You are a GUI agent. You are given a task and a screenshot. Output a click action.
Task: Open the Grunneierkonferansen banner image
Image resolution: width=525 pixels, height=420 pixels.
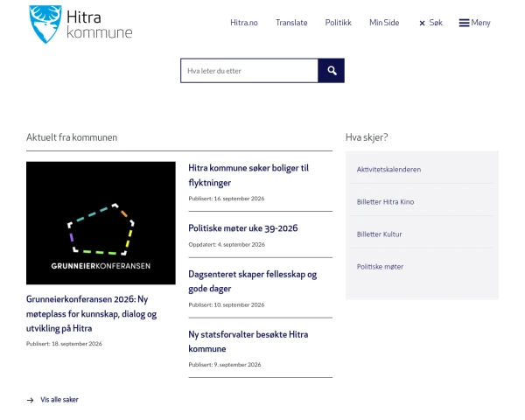coord(101,223)
